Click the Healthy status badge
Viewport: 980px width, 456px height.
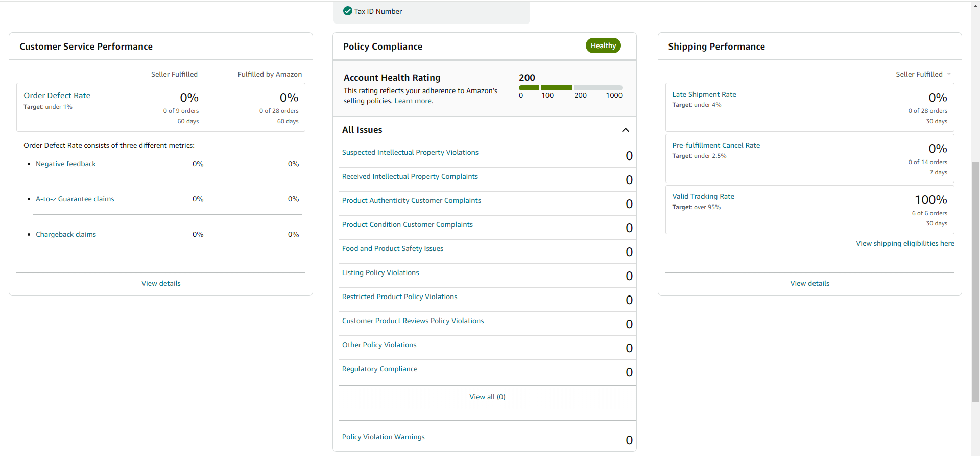click(603, 45)
